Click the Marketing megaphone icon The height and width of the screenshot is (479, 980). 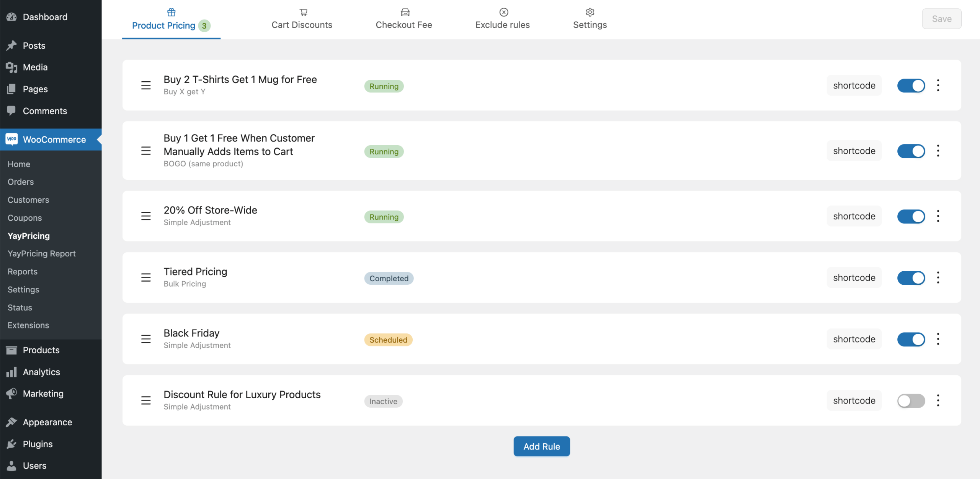[11, 394]
